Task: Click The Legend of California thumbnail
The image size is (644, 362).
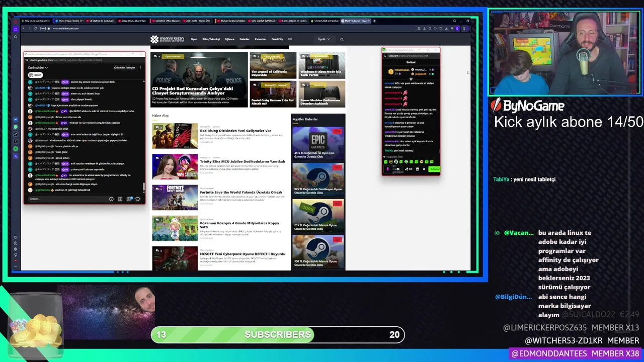Action: click(x=273, y=65)
